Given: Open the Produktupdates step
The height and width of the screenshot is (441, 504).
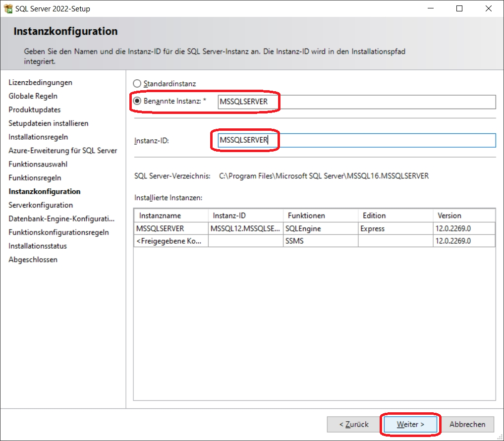Looking at the screenshot, I should pyautogui.click(x=35, y=110).
